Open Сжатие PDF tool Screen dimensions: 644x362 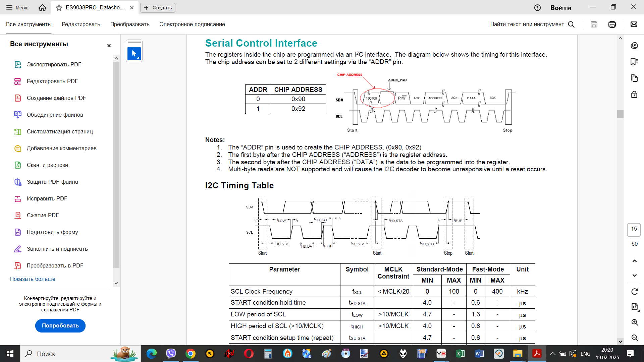click(43, 215)
